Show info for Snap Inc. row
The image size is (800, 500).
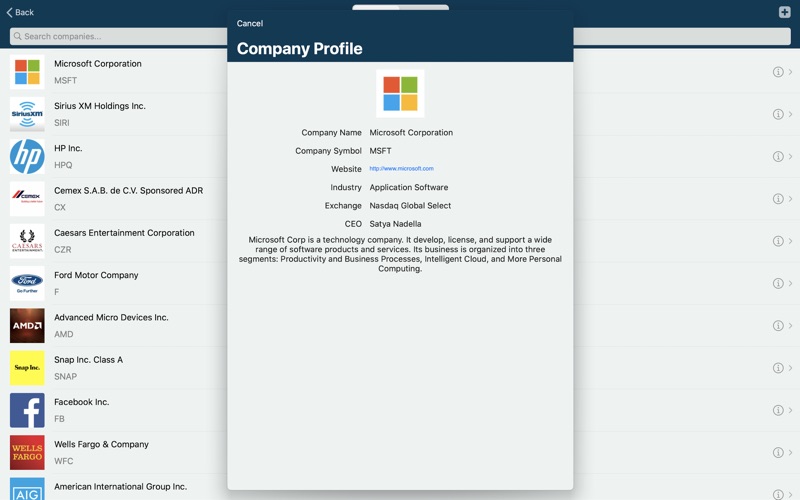click(x=778, y=368)
